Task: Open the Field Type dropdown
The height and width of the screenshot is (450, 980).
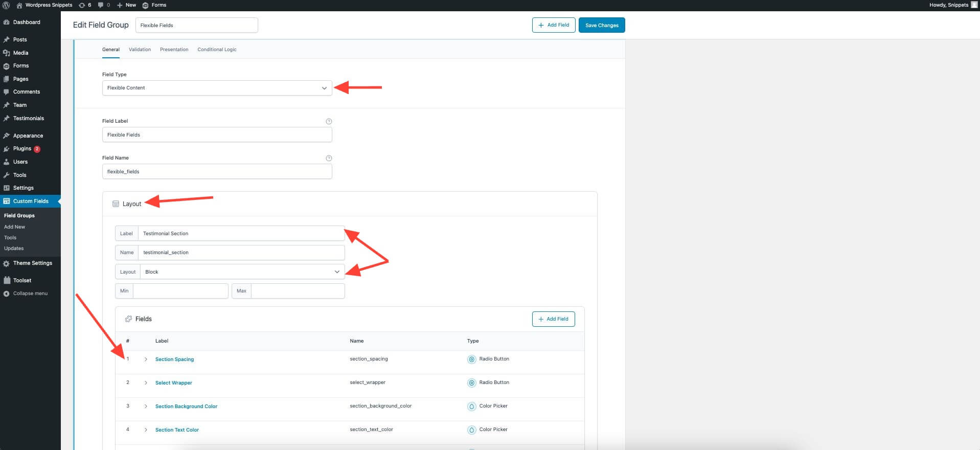Action: click(x=217, y=88)
